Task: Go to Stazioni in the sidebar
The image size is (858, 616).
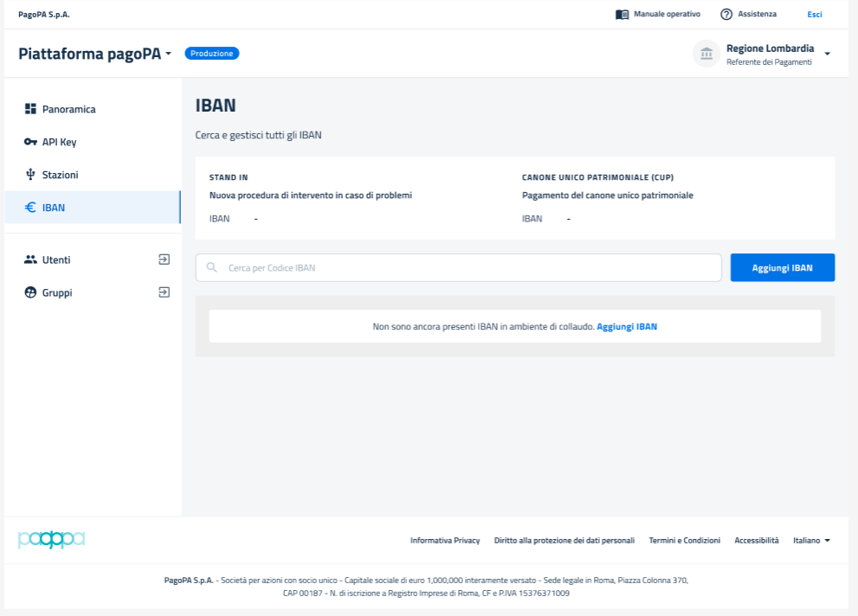Action: (60, 175)
